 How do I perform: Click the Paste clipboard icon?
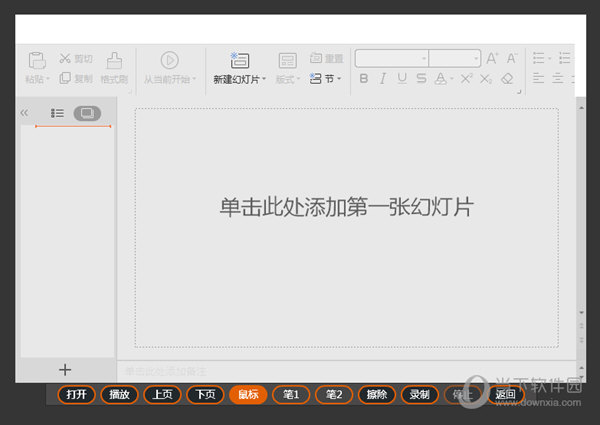click(37, 60)
